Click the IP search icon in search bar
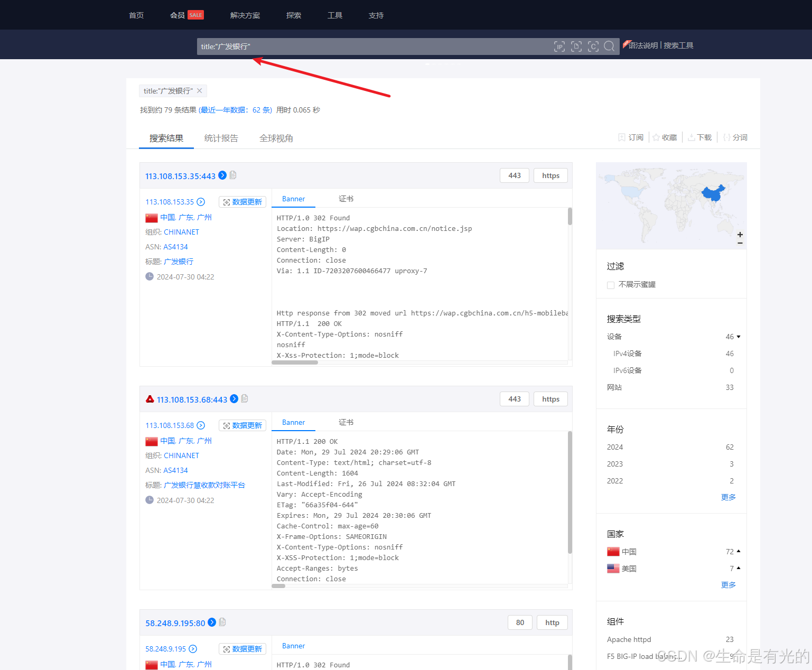 click(x=559, y=46)
